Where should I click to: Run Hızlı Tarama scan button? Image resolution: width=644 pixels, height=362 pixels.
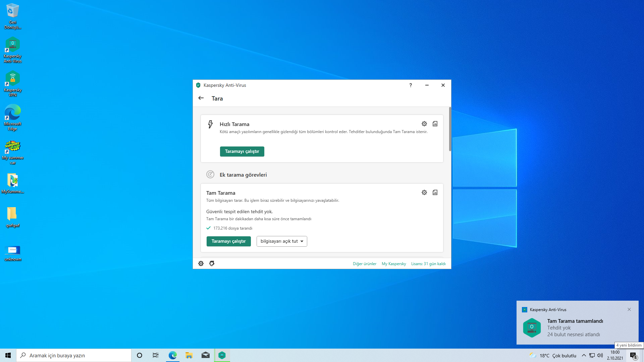242,152
